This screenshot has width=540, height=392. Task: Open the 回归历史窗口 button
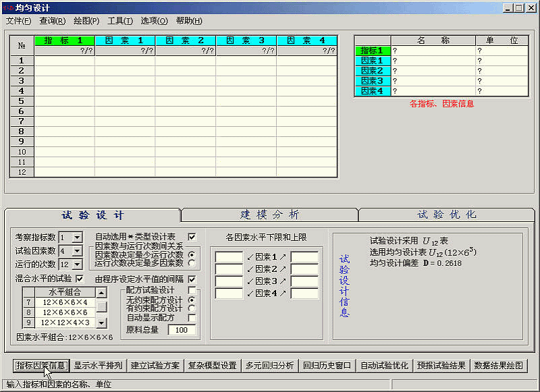click(327, 366)
